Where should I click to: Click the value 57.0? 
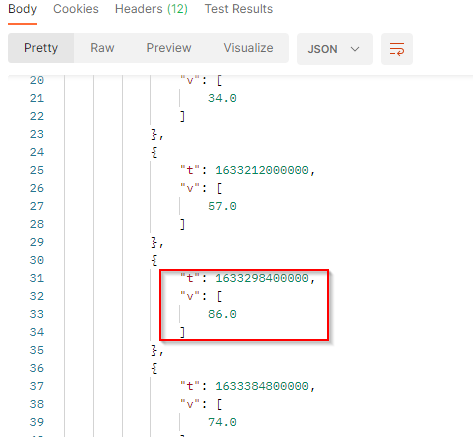pyautogui.click(x=222, y=206)
